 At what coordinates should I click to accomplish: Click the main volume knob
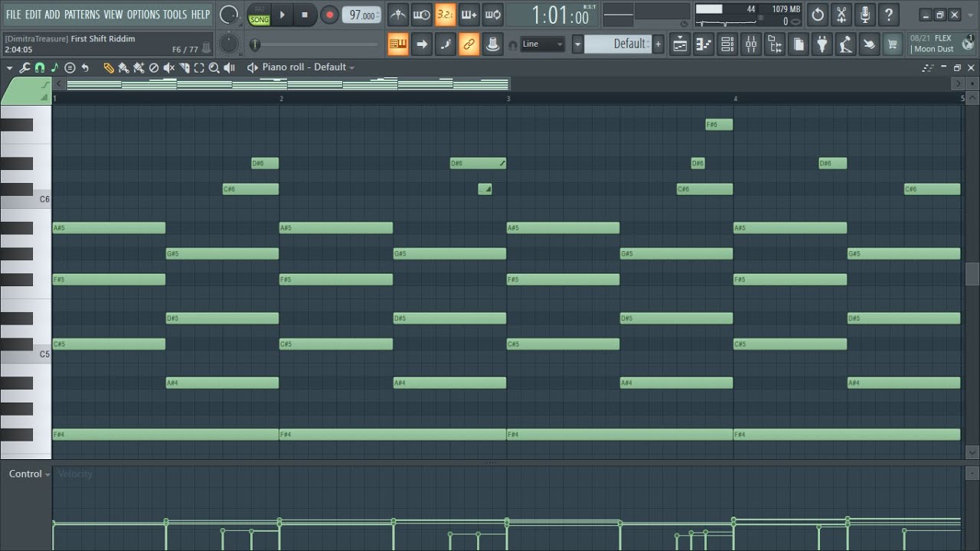point(229,15)
